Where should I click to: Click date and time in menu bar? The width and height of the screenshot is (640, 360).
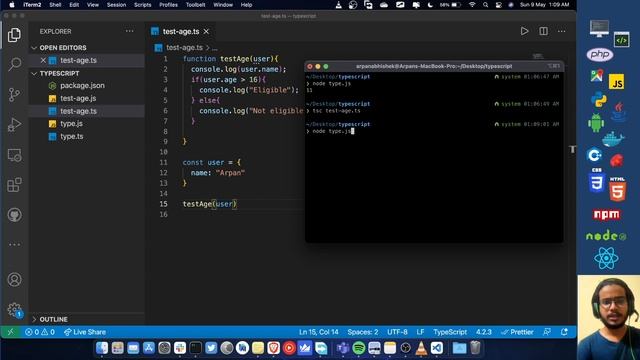544,5
